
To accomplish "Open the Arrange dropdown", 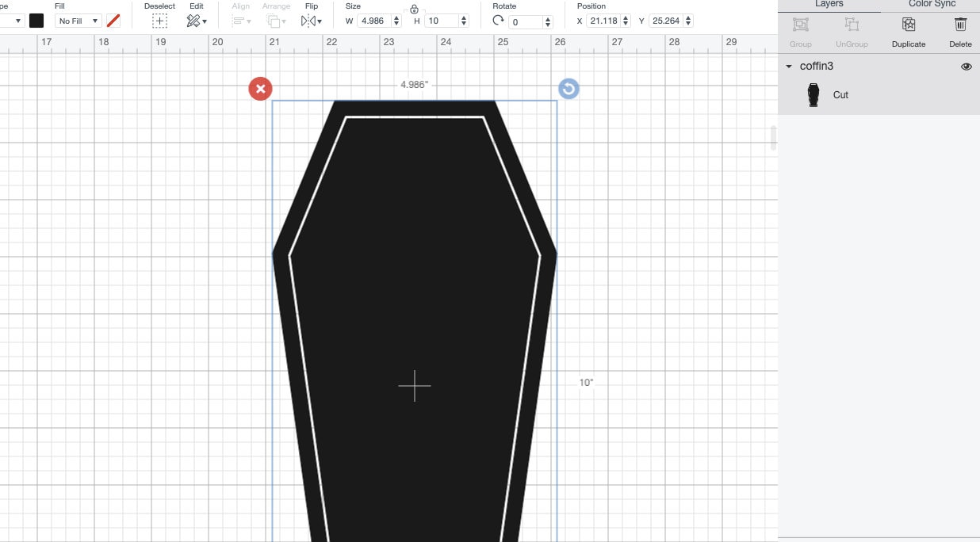I will (x=277, y=21).
